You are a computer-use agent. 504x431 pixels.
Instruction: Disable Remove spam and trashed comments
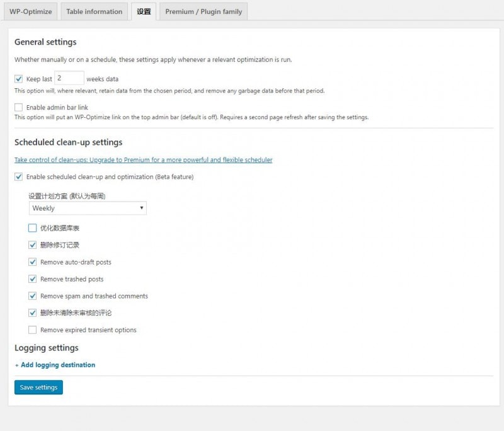pos(33,296)
